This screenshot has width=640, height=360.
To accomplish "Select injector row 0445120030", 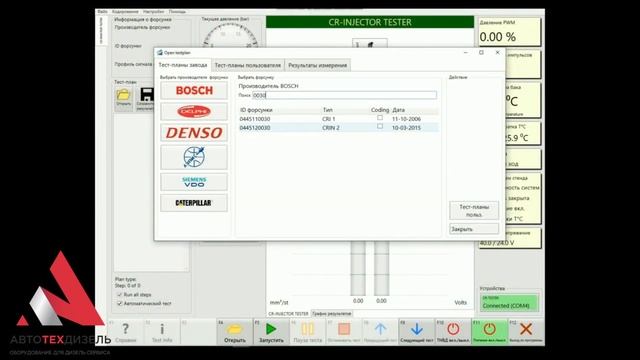I will (339, 128).
